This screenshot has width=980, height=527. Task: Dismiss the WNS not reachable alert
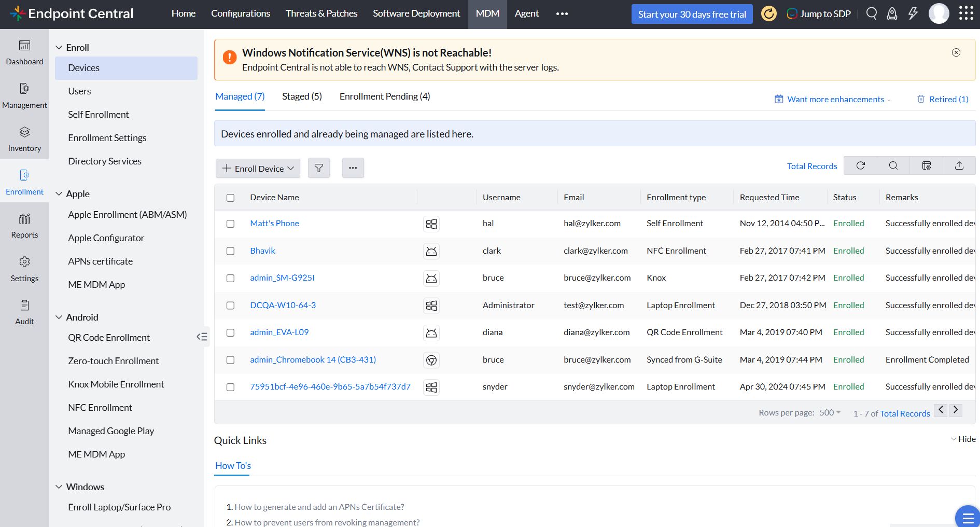(x=956, y=52)
